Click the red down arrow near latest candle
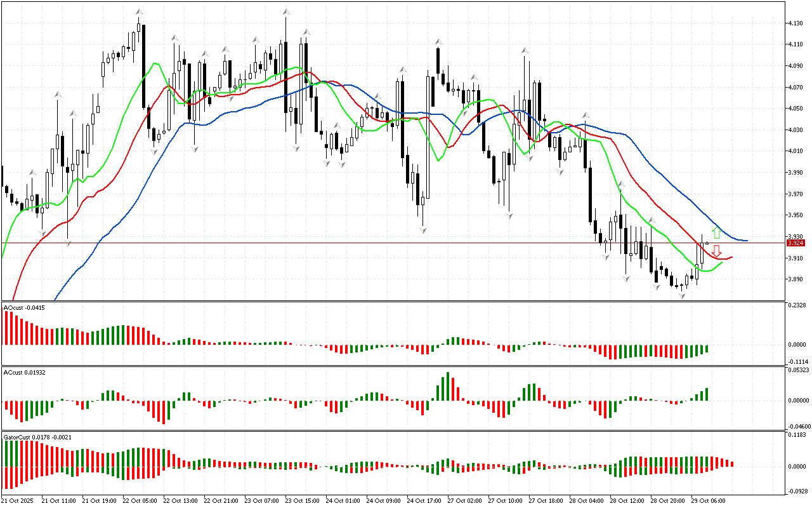 pos(716,250)
